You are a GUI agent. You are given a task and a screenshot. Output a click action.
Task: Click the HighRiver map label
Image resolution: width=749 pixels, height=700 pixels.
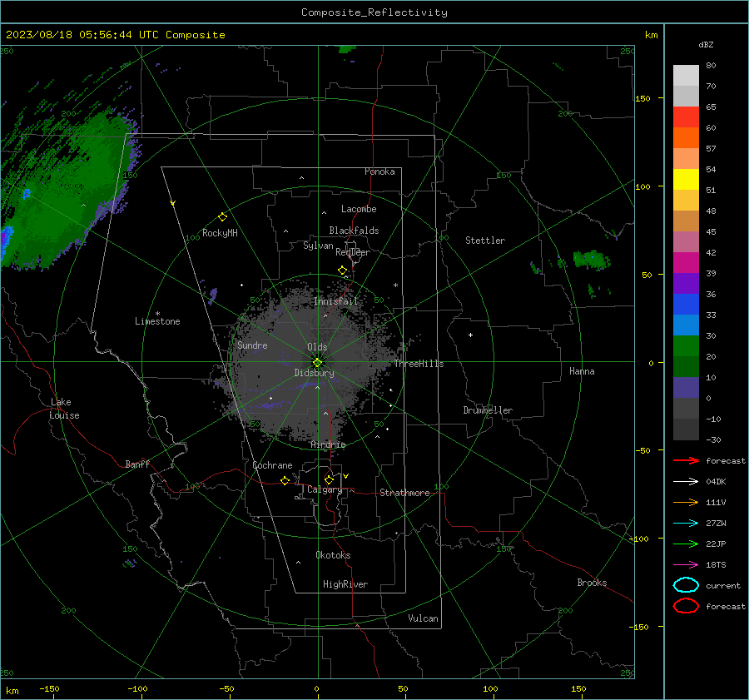click(345, 584)
